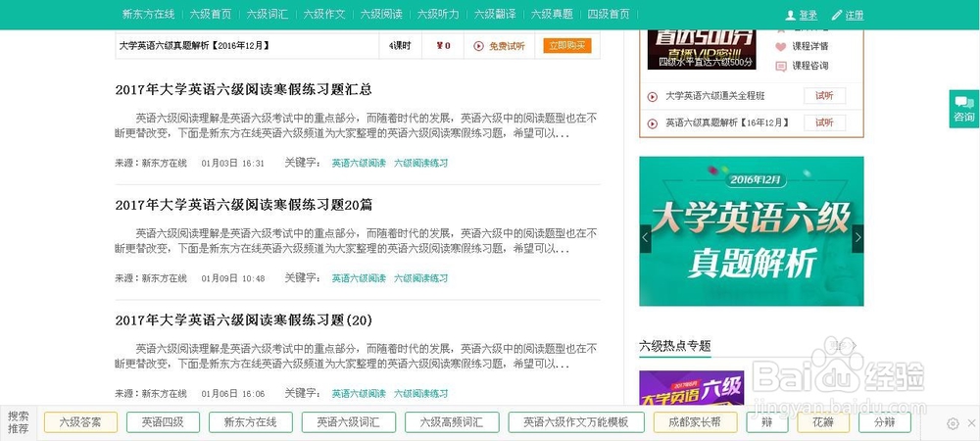Click 英语六级作文万能模板 search suggestion
The width and height of the screenshot is (980, 441).
(576, 422)
